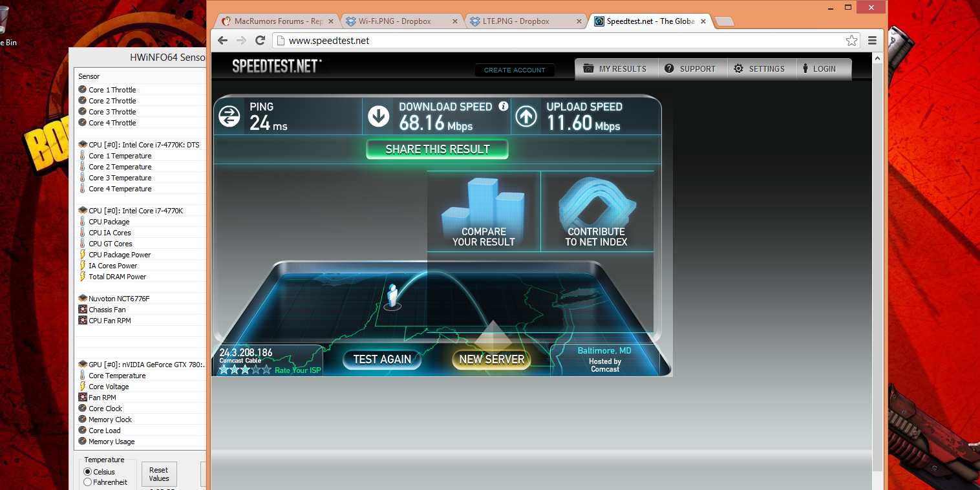
Task: Click the Speedtest.net logo
Action: [x=277, y=66]
